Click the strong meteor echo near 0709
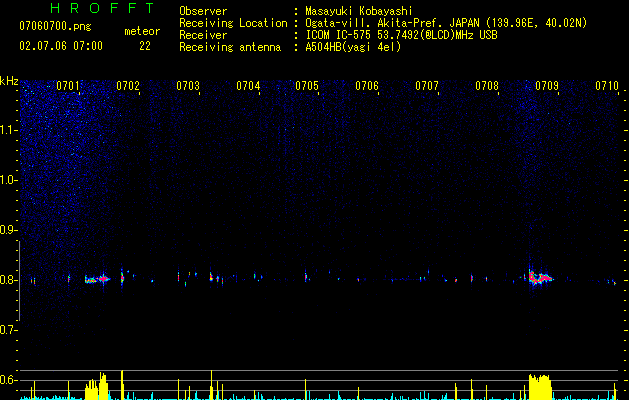 pos(540,278)
